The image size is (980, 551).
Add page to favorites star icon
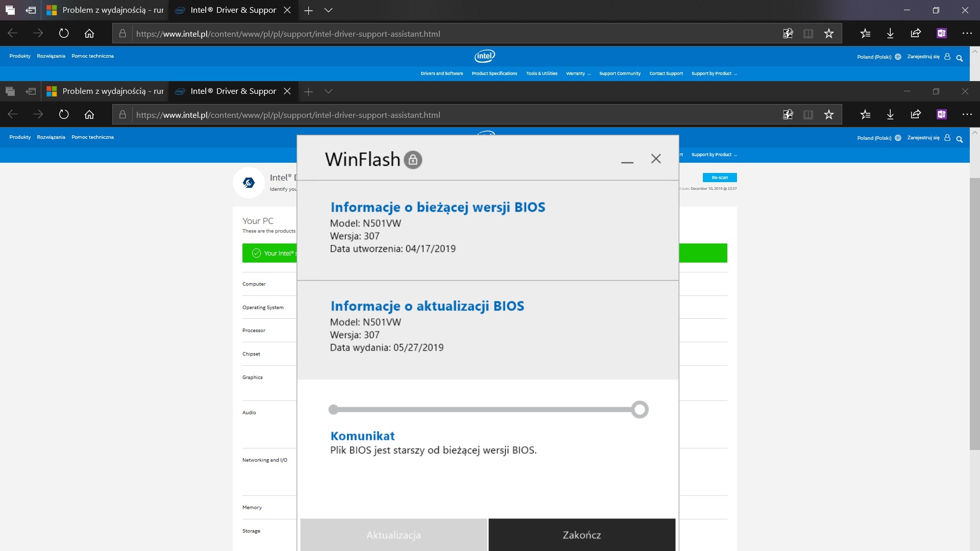coord(828,34)
